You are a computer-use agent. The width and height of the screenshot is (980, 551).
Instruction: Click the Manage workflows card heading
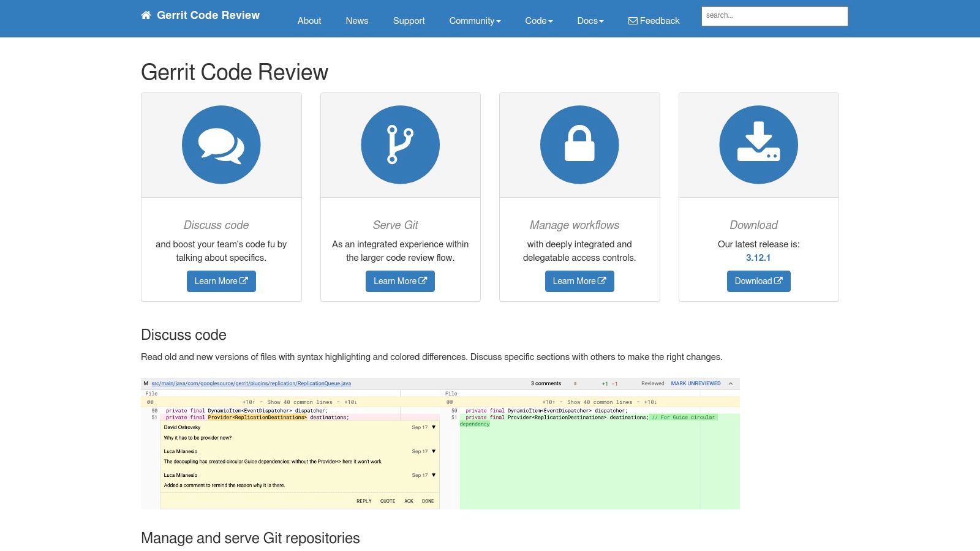[x=575, y=225]
